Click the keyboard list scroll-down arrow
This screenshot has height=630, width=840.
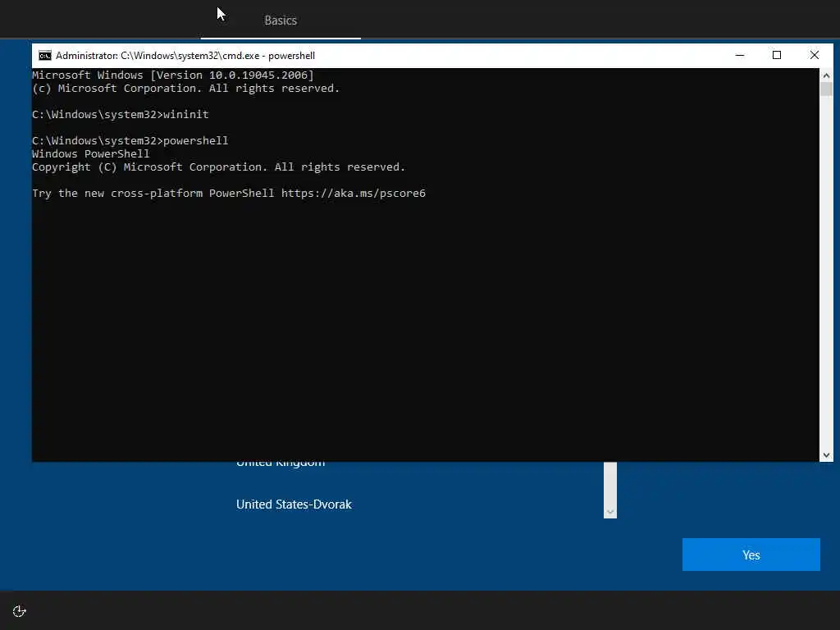(610, 512)
